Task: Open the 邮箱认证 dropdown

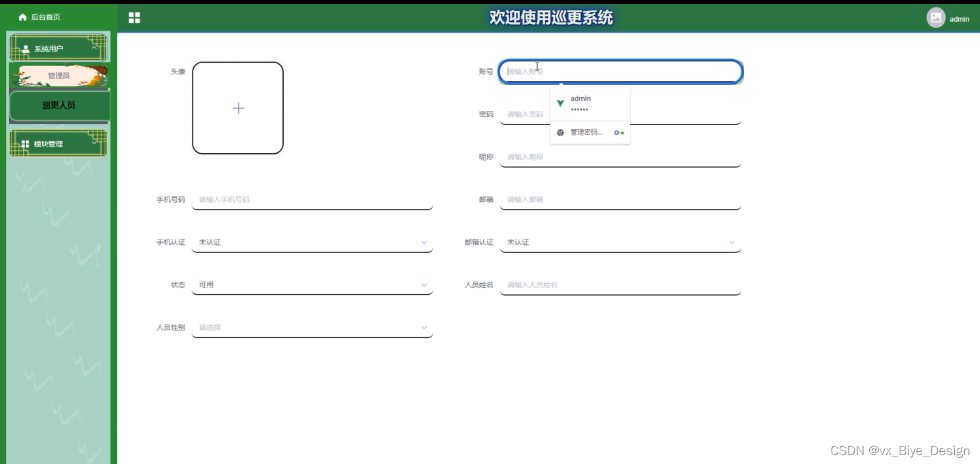Action: point(621,242)
